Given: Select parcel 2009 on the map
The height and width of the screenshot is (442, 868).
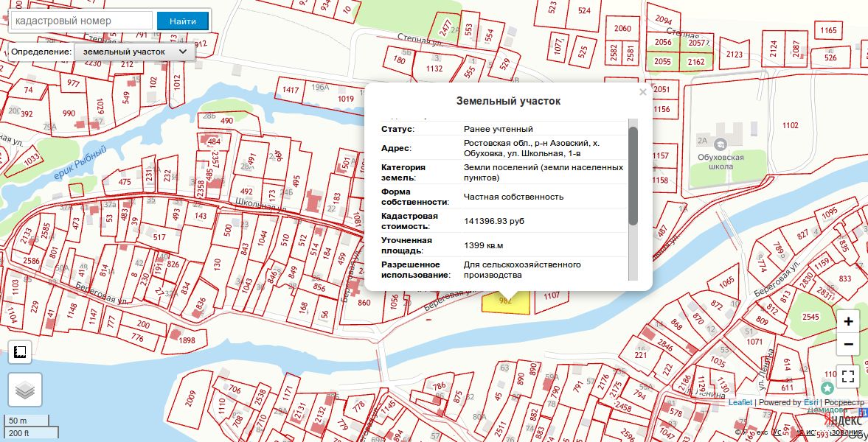Looking at the screenshot, I should click(191, 399).
